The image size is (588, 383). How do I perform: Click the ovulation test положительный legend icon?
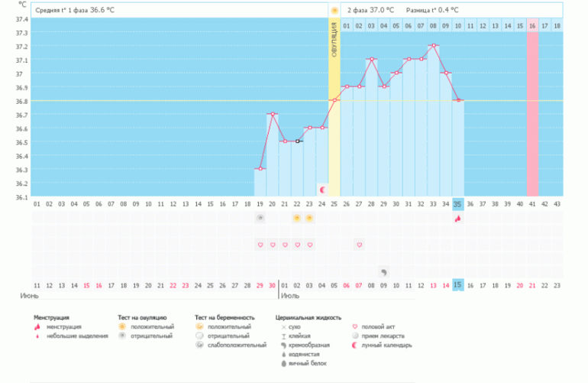[122, 326]
